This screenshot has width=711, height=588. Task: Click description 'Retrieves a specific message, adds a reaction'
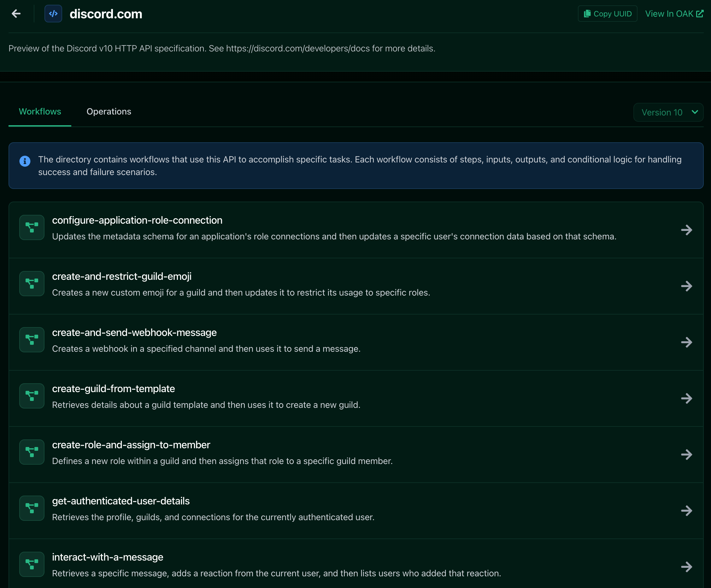pos(277,574)
